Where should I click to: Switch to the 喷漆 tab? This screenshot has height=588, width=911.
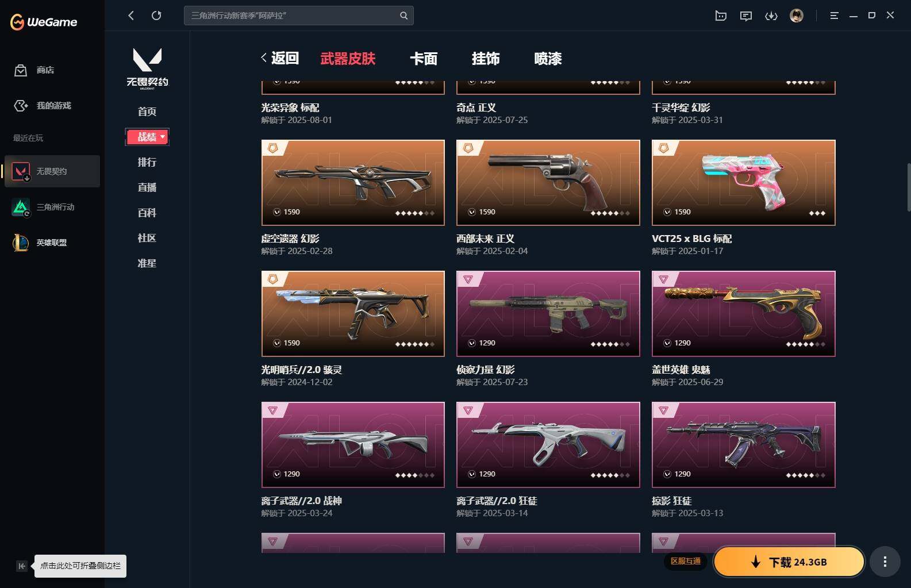click(x=548, y=59)
